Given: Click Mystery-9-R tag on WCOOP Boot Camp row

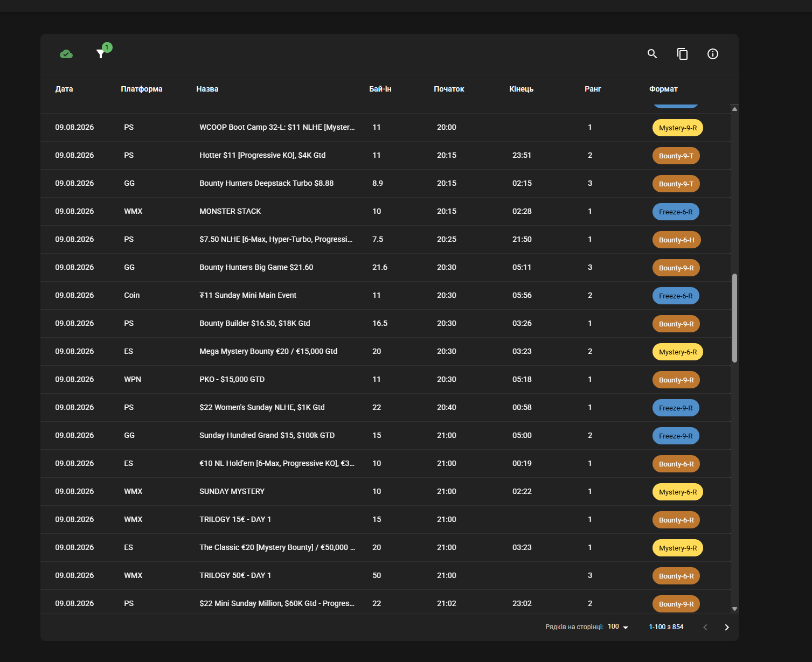Looking at the screenshot, I should 678,128.
